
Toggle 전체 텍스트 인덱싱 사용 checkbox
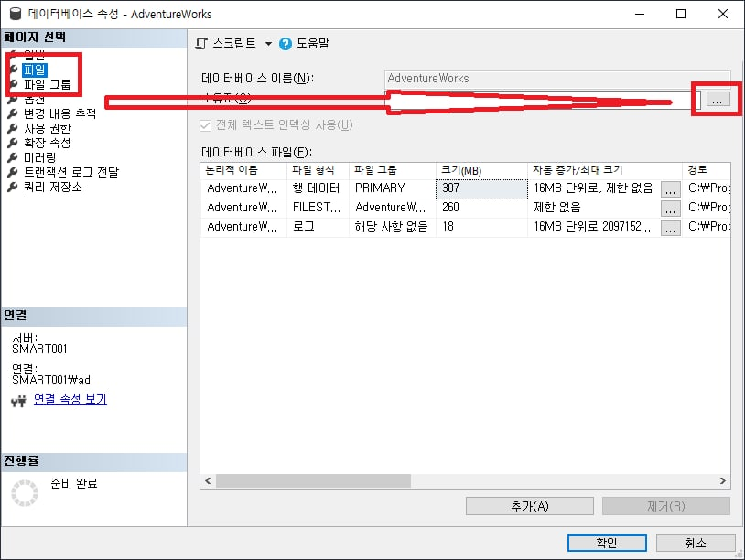point(205,125)
